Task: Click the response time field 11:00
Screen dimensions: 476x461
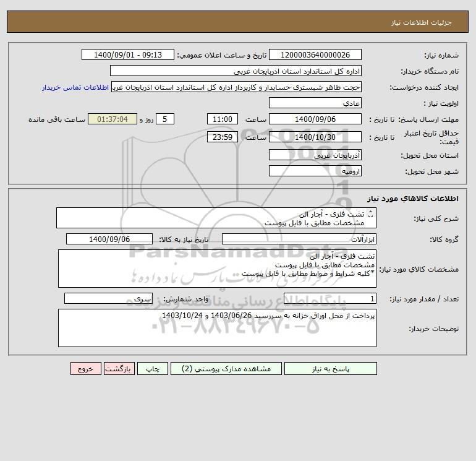Action: [x=222, y=119]
